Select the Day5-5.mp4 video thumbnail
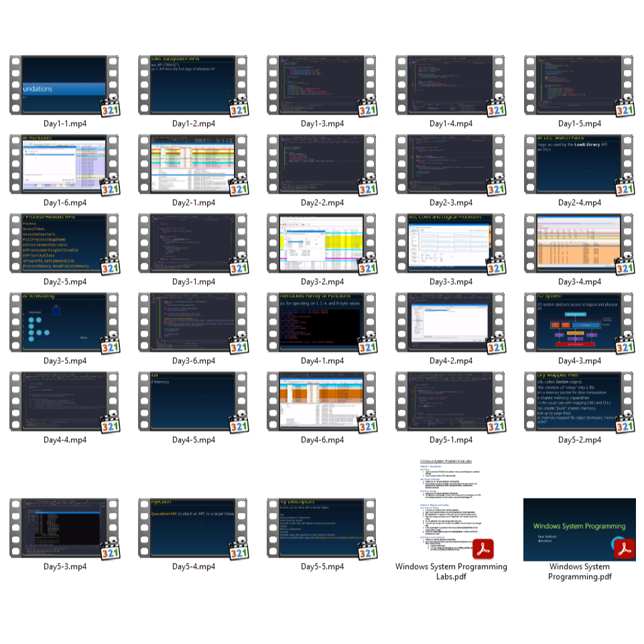Image resolution: width=644 pixels, height=644 pixels. pyautogui.click(x=322, y=528)
